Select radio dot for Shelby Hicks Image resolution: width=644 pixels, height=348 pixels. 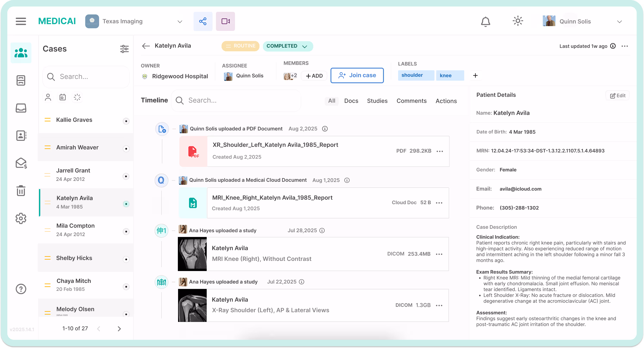126,259
